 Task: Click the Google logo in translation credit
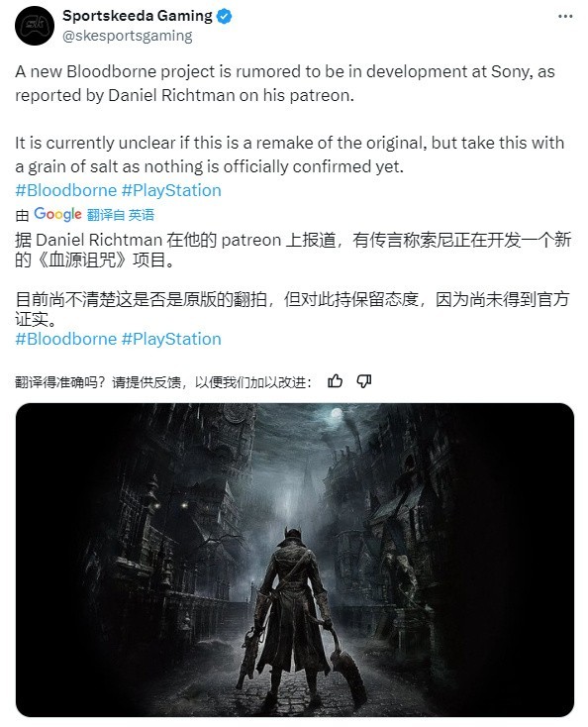point(57,214)
